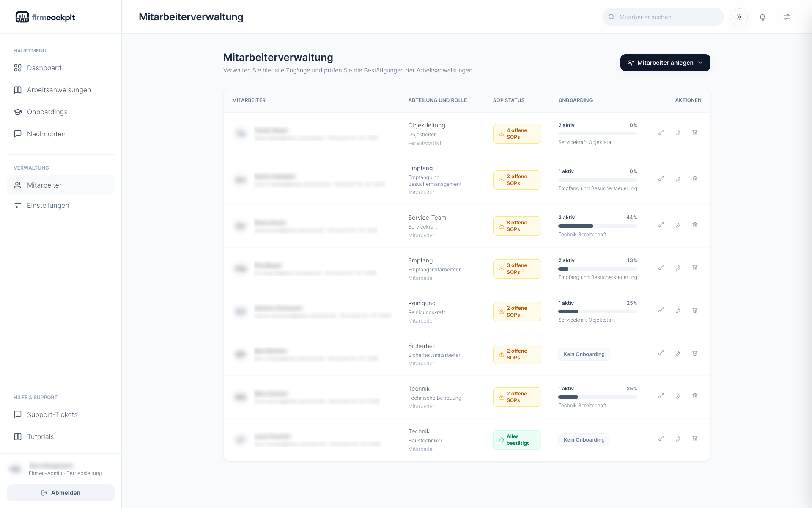This screenshot has width=812, height=508.
Task: Open the notifications bell
Action: pyautogui.click(x=763, y=17)
